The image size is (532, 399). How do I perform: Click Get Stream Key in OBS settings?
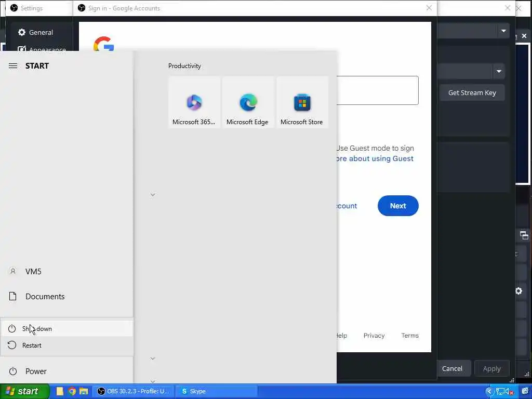[472, 93]
